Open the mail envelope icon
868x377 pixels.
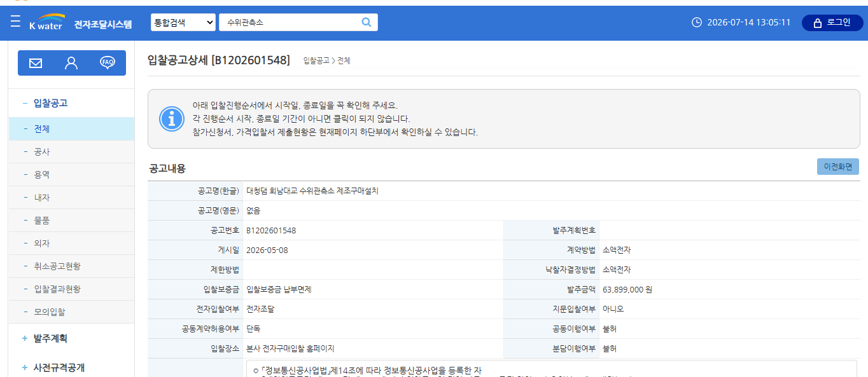[x=36, y=63]
